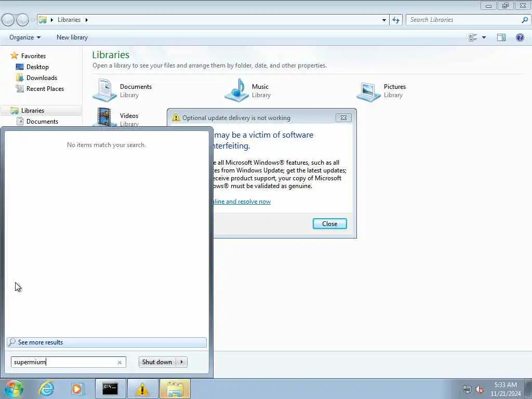Click New library in toolbar

[72, 37]
